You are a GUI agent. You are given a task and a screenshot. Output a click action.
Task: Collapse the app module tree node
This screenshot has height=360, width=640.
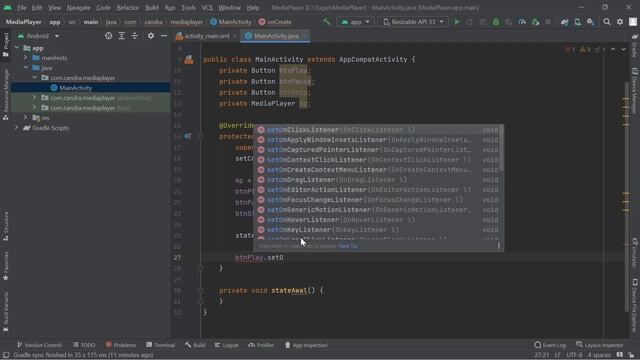[17, 48]
